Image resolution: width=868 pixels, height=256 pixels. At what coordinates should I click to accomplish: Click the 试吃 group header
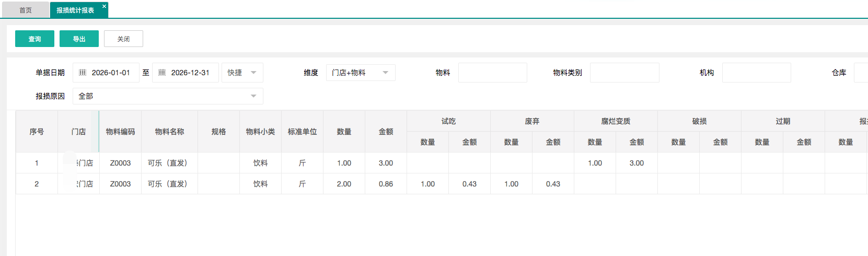pyautogui.click(x=449, y=121)
